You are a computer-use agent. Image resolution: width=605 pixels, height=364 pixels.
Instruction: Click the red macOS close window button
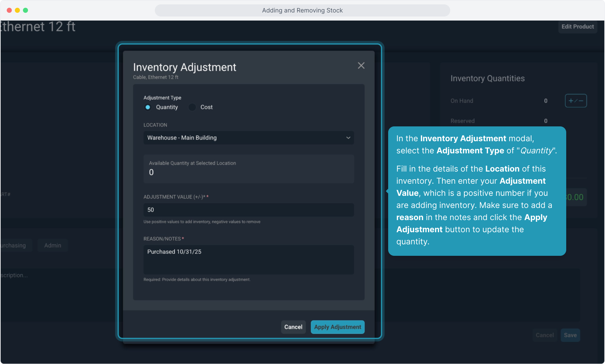9,10
